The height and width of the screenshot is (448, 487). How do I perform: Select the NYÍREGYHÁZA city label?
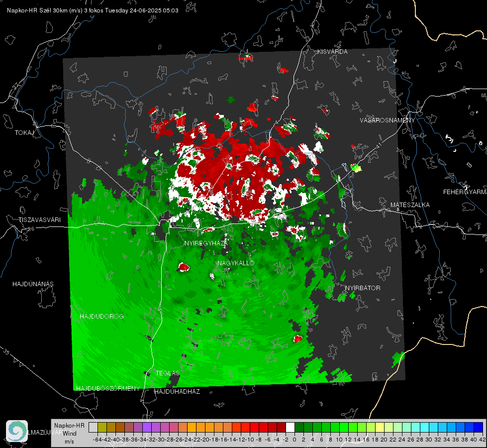(x=205, y=243)
